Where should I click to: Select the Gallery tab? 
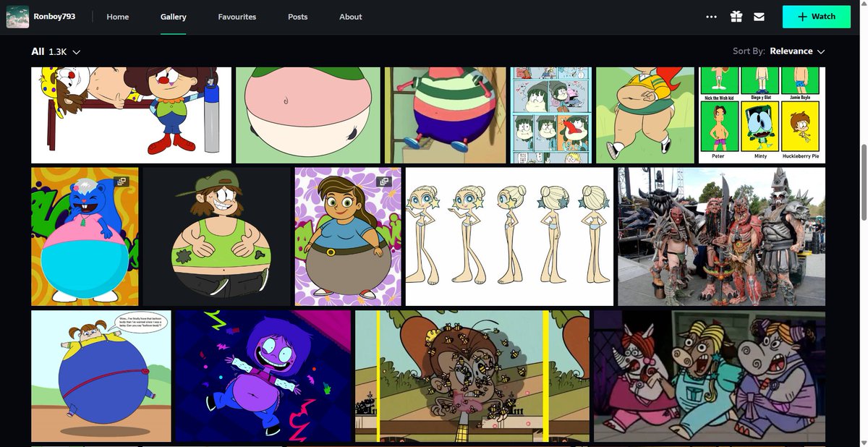pos(174,17)
